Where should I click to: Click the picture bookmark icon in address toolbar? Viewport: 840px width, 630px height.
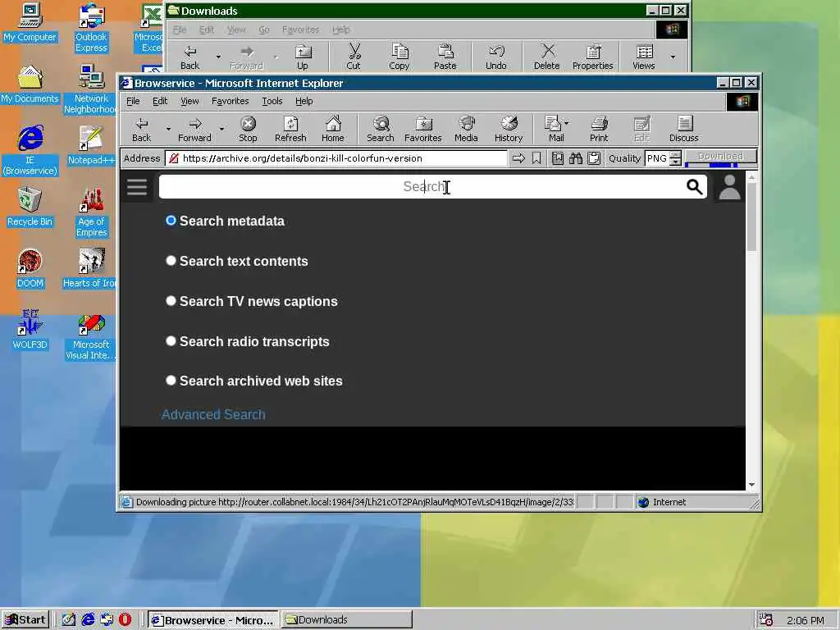(x=558, y=158)
